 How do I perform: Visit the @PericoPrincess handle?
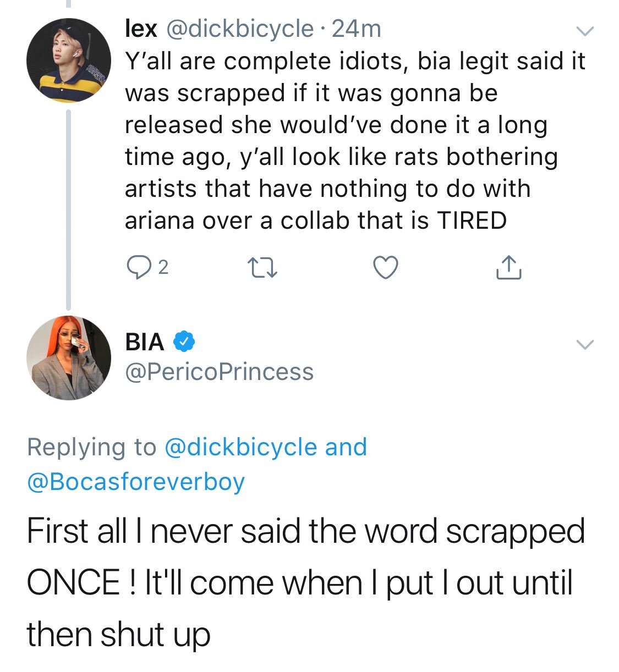click(x=219, y=372)
